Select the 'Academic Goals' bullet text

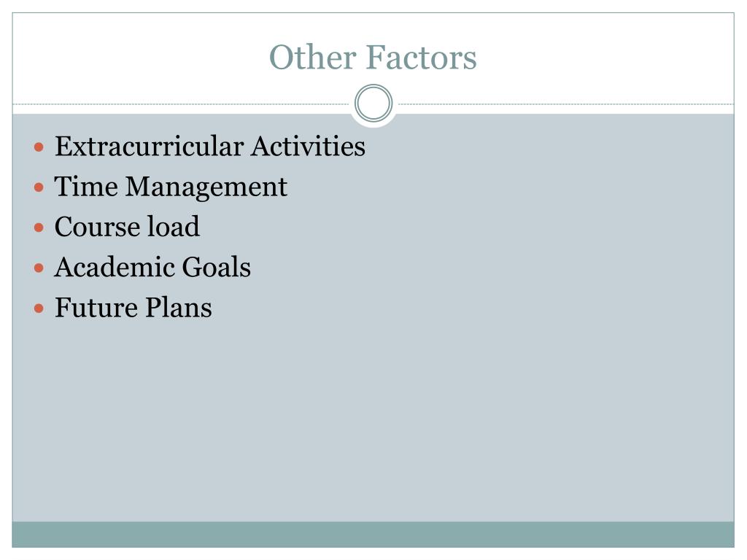[x=152, y=267]
